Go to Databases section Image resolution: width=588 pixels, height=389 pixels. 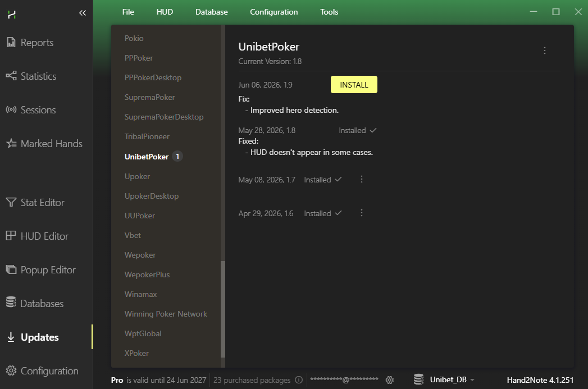[35, 303]
